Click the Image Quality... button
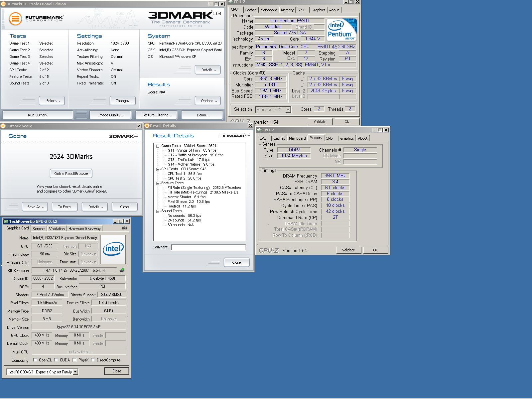 [110, 115]
